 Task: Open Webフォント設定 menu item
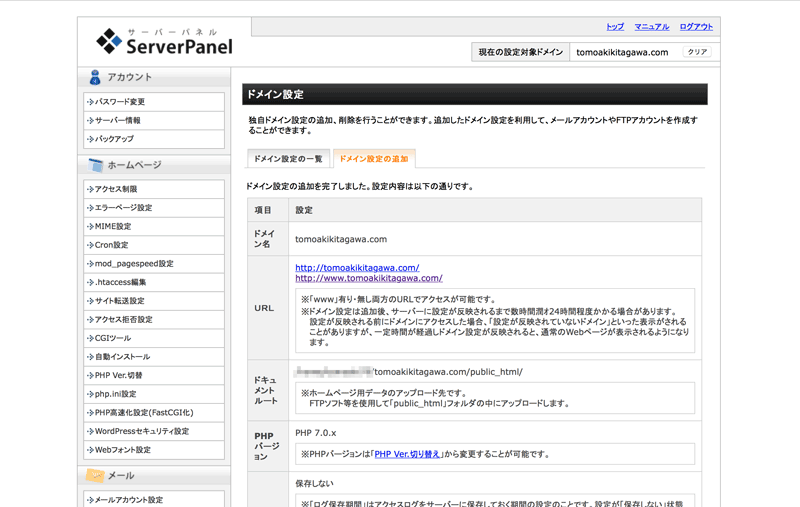tap(154, 449)
